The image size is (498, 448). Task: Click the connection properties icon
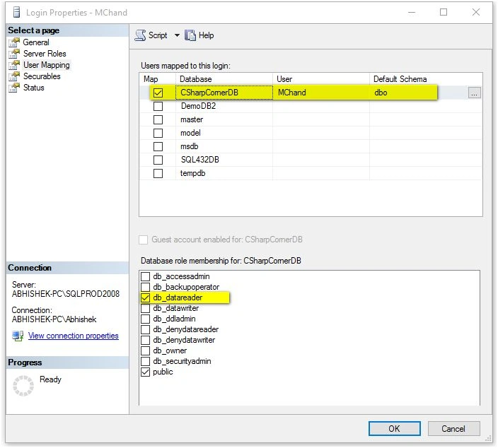coord(18,336)
